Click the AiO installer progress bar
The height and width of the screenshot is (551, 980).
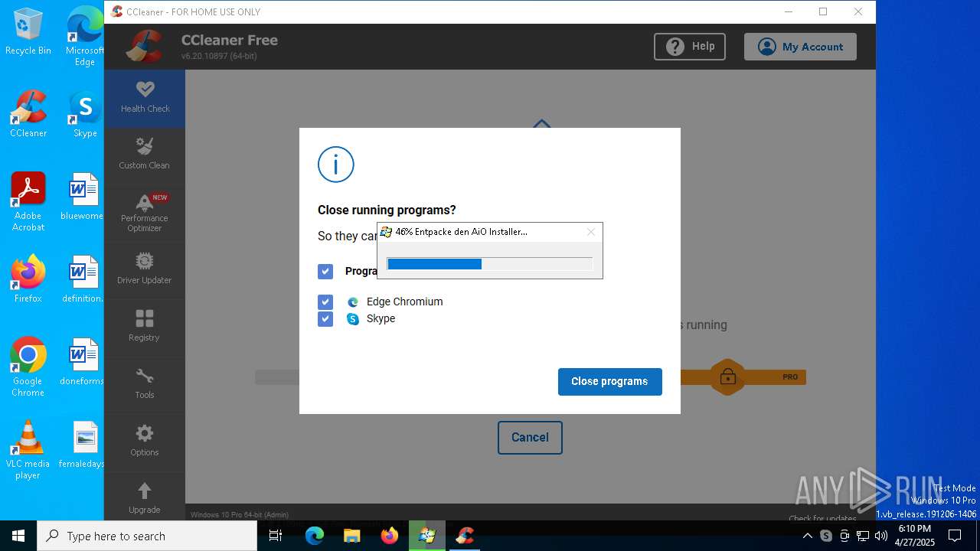pos(489,264)
